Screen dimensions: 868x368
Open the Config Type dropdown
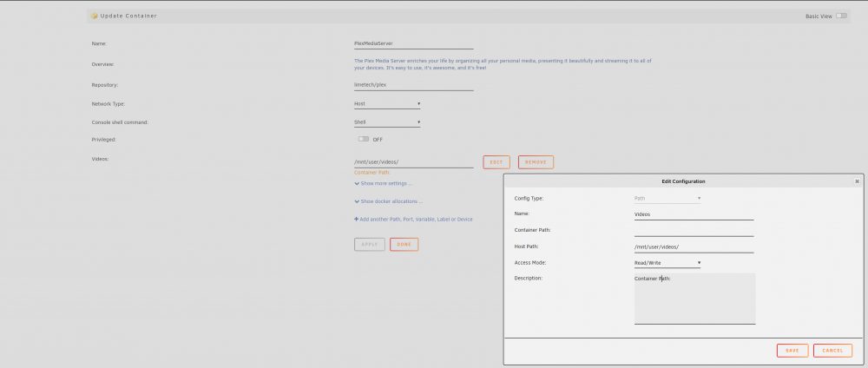[667, 198]
